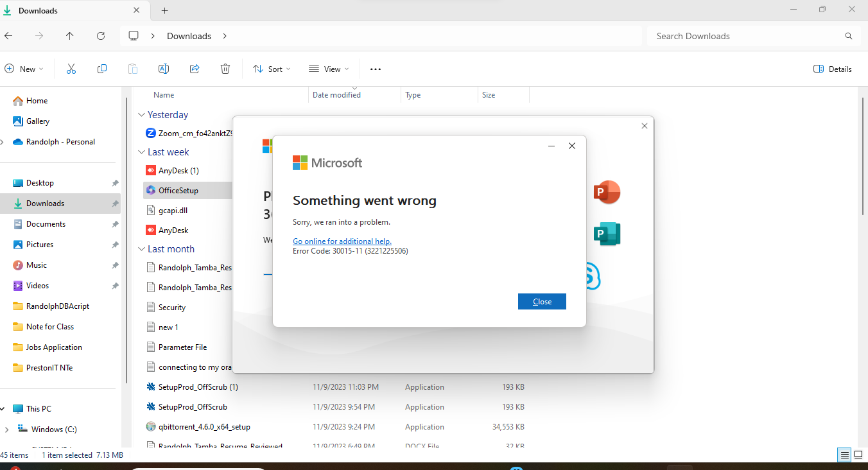Viewport: 868px width, 470px height.
Task: Collapse the Last week group
Action: 141,152
